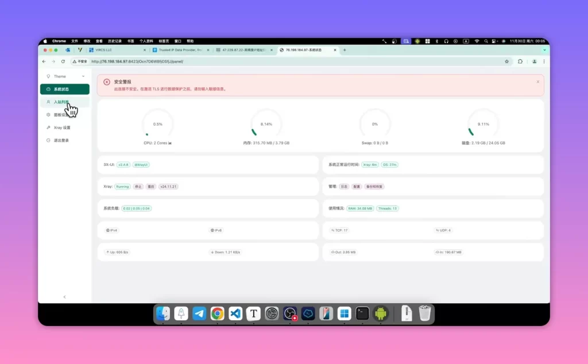Click the IPv4 address visibility tag
This screenshot has width=588, height=364.
pyautogui.click(x=112, y=230)
